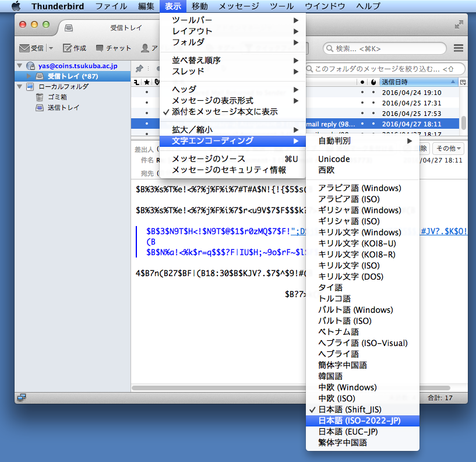Expand the レイアウト submenu
The image size is (476, 462).
(232, 31)
